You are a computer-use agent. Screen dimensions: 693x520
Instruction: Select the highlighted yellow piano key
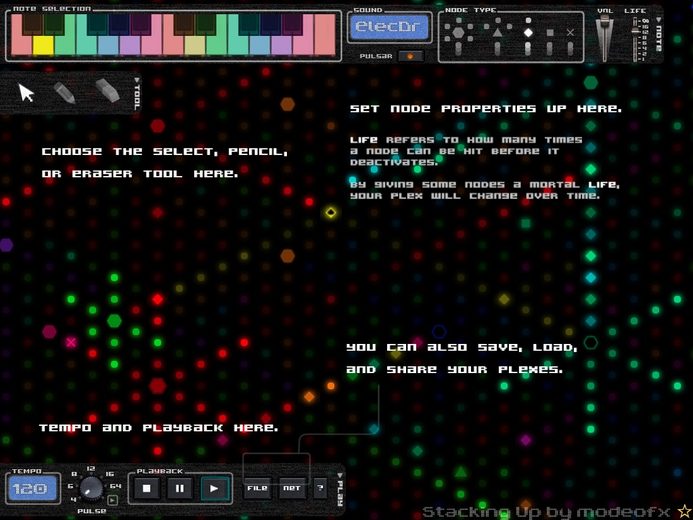point(43,45)
